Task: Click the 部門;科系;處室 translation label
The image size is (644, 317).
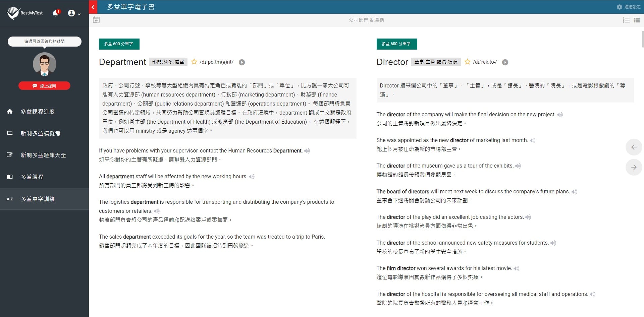Action: pos(168,62)
